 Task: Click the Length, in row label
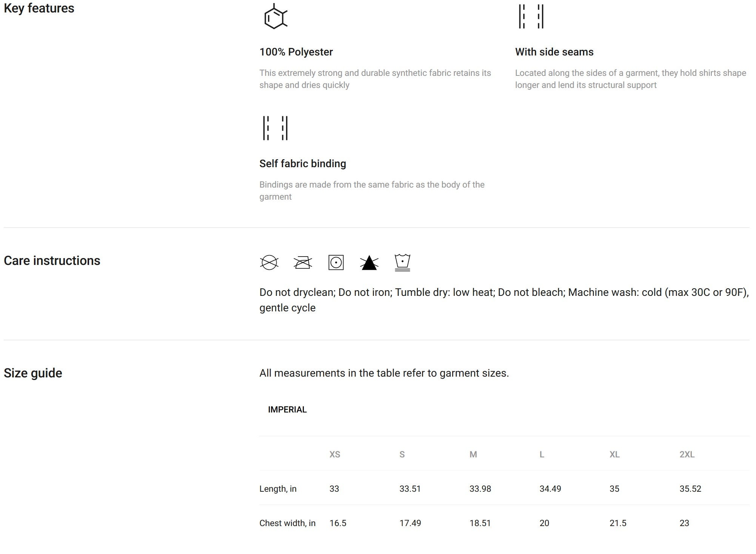tap(278, 489)
